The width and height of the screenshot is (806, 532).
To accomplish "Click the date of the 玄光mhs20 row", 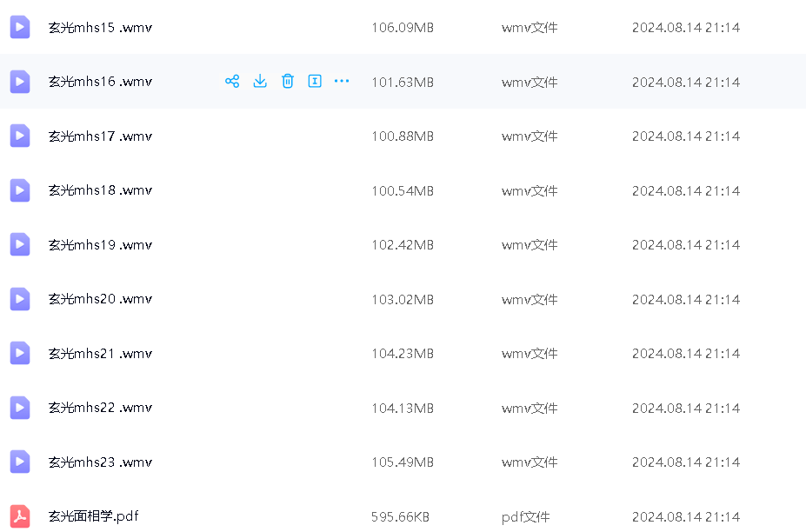I will tap(685, 299).
